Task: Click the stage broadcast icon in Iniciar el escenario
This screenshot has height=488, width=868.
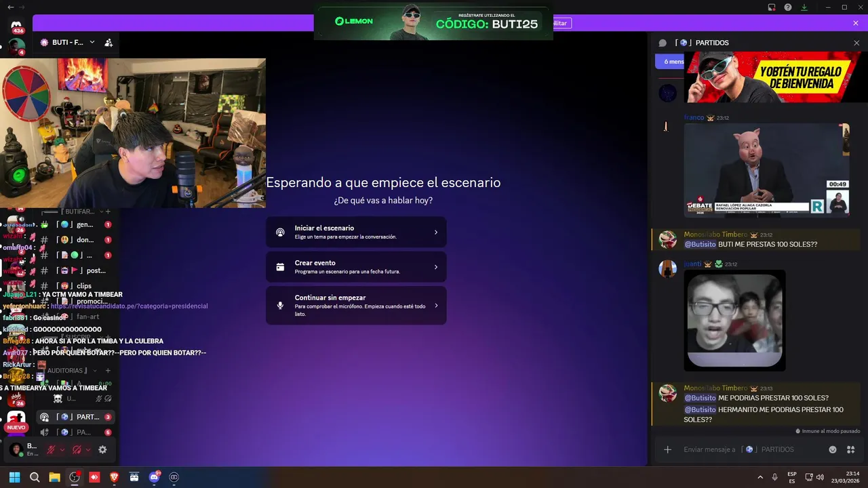Action: pyautogui.click(x=280, y=232)
